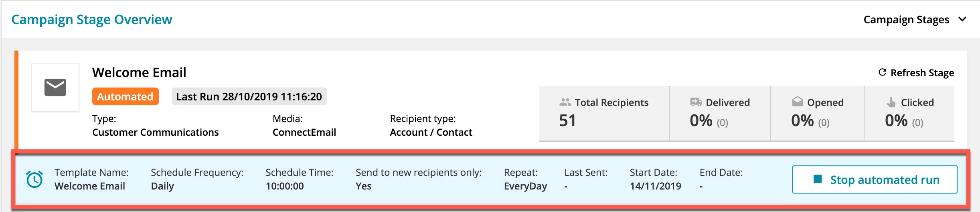Click the envelope email stage icon
This screenshot has width=980, height=212.
[x=55, y=87]
